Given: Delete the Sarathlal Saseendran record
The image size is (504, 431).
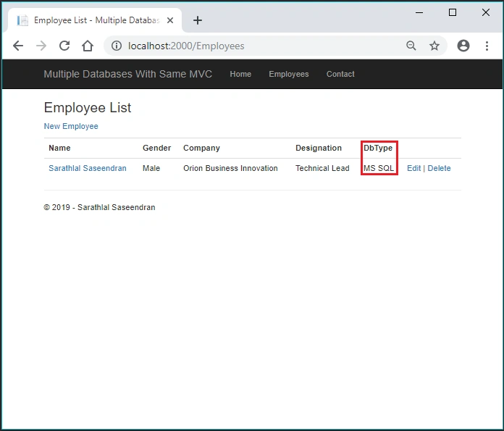Looking at the screenshot, I should (439, 168).
